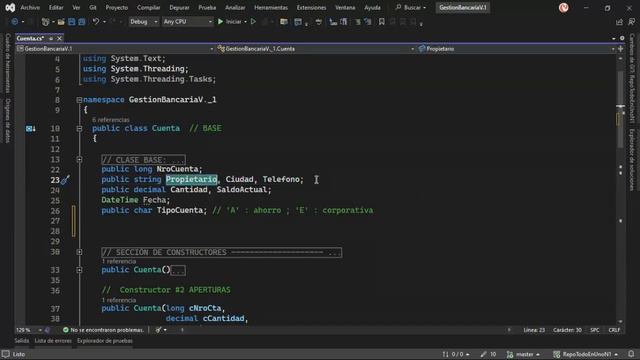
Task: Collapse the public class Cuenta block
Action: click(x=79, y=129)
